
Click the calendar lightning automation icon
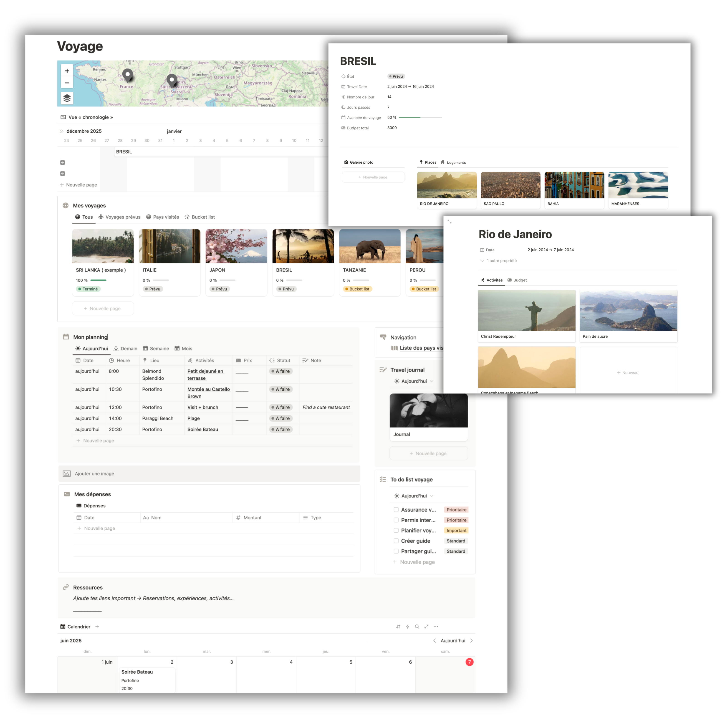tap(407, 627)
